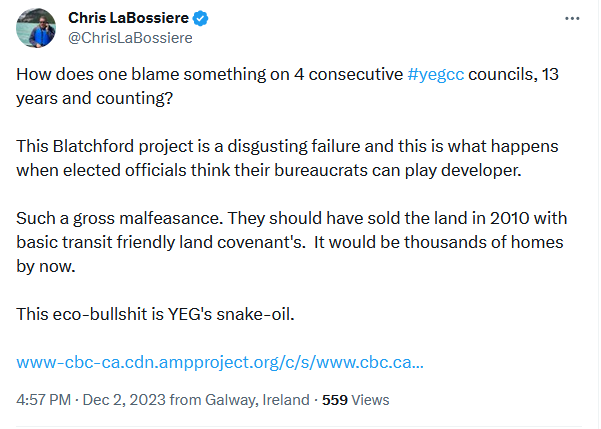Open Chris LaBossiere's profile photo

point(36,28)
